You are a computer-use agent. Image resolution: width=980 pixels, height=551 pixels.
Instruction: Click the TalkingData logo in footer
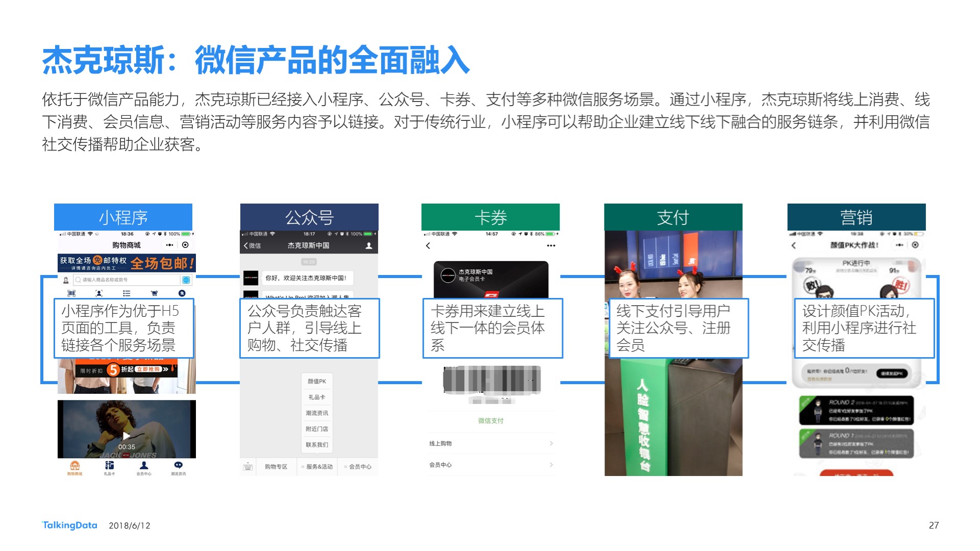coord(69,525)
